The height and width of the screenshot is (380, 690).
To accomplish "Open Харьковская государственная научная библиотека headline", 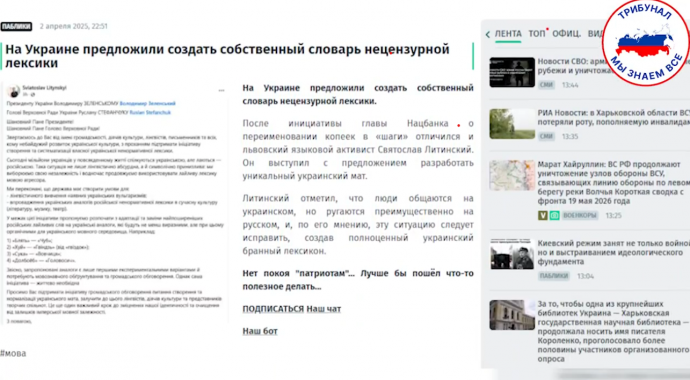I will tap(613, 331).
